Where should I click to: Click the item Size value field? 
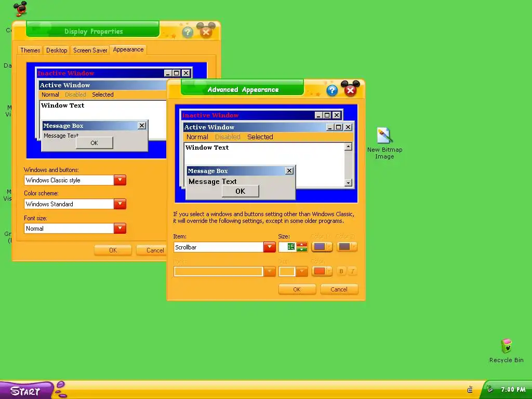[x=287, y=247]
